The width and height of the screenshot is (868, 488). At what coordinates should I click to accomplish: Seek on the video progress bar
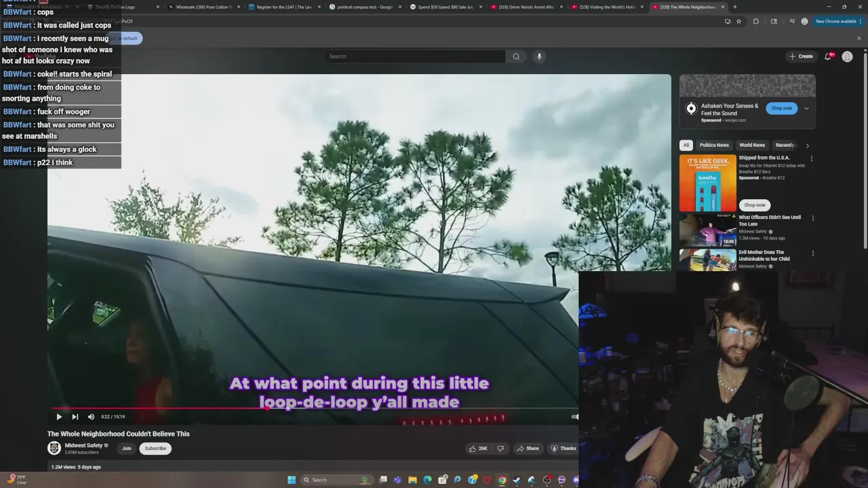312,408
